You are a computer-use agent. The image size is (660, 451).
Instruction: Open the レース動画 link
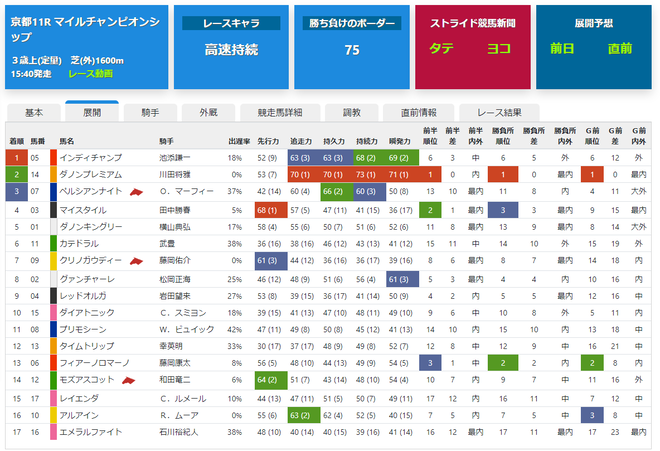pyautogui.click(x=90, y=74)
